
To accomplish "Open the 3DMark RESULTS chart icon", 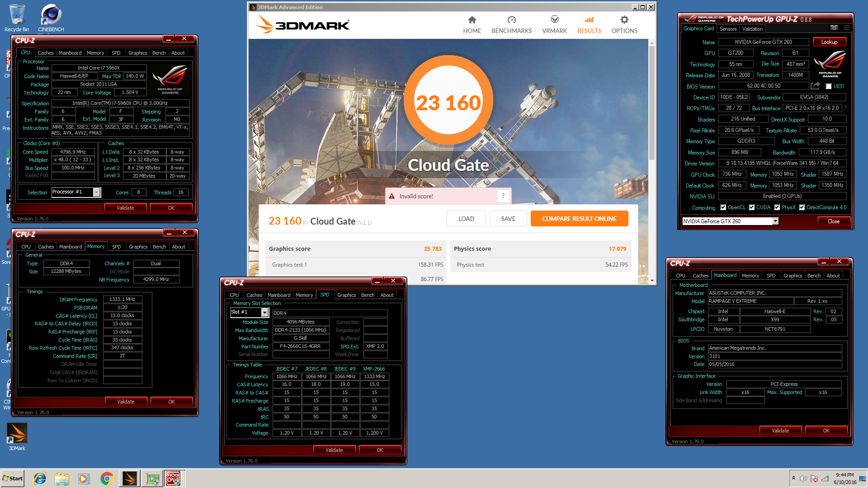I will pyautogui.click(x=589, y=20).
